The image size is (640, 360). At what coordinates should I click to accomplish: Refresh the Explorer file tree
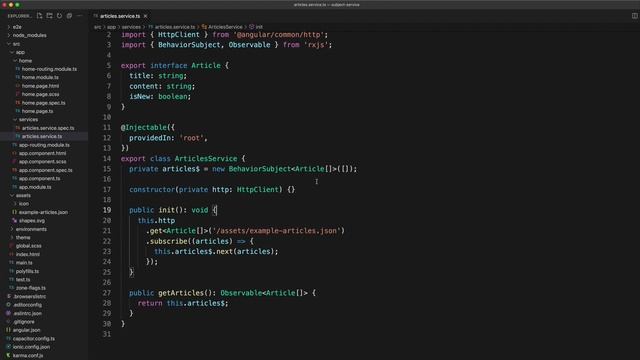point(60,16)
